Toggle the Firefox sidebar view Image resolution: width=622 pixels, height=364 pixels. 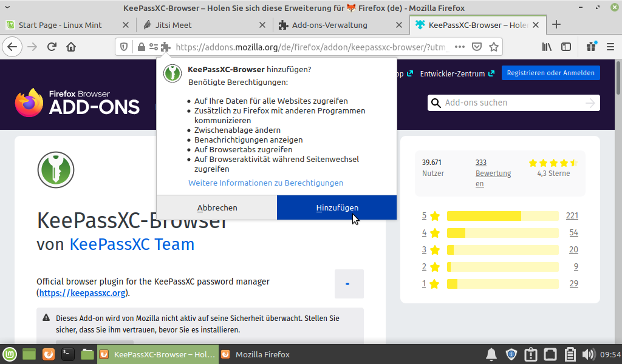pos(566,47)
